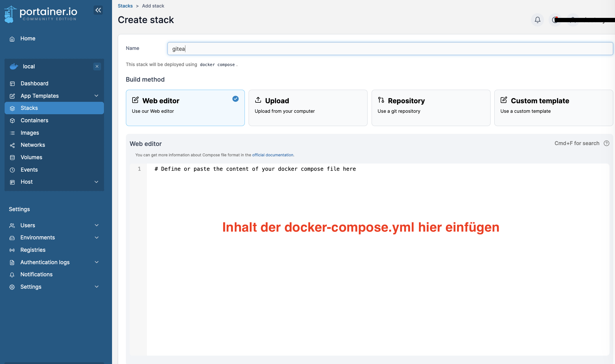
Task: Choose the Upload build method
Action: [x=308, y=108]
